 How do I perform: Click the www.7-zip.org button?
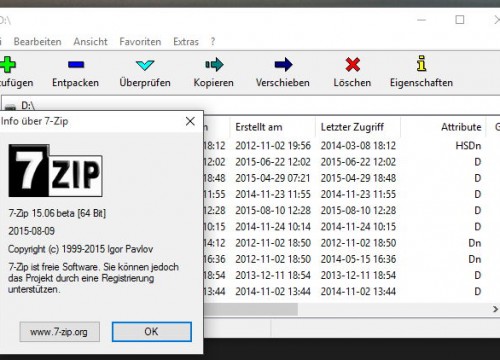click(x=59, y=332)
